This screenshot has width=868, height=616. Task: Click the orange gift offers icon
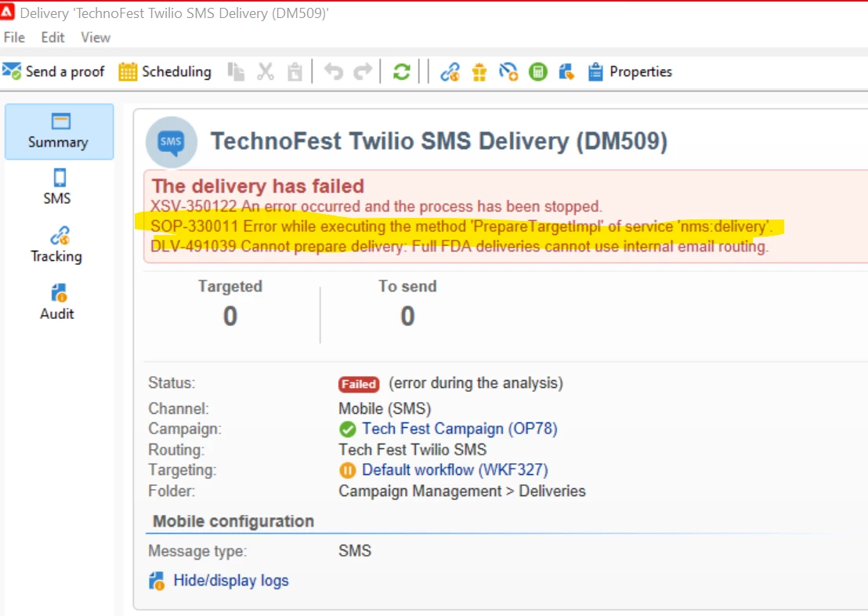point(479,72)
